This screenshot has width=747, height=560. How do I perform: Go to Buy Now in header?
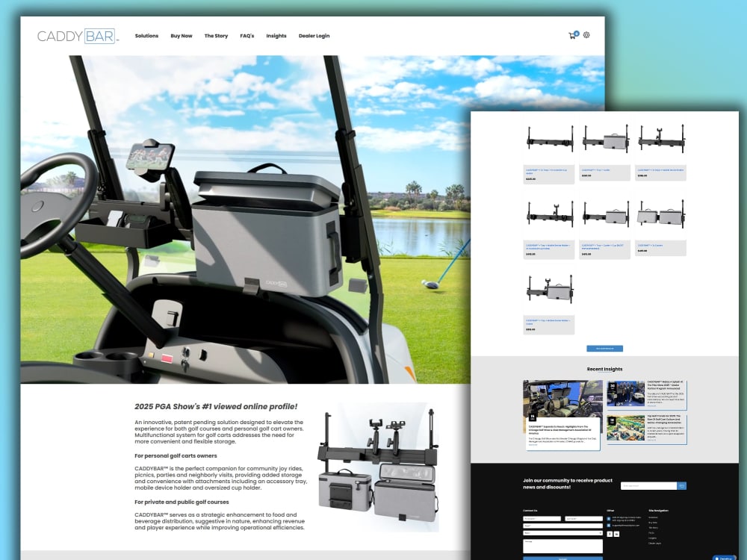tap(182, 36)
